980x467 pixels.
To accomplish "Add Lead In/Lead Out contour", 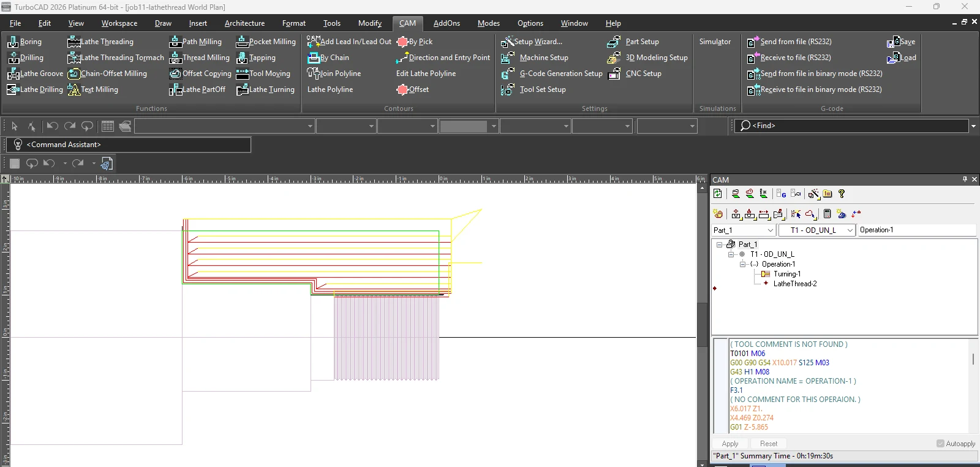I will [x=349, y=42].
